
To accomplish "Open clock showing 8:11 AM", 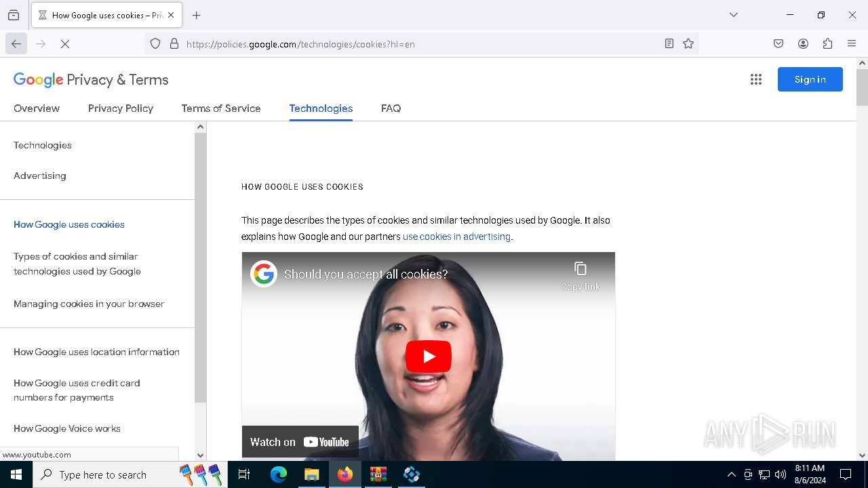I will pos(810,474).
